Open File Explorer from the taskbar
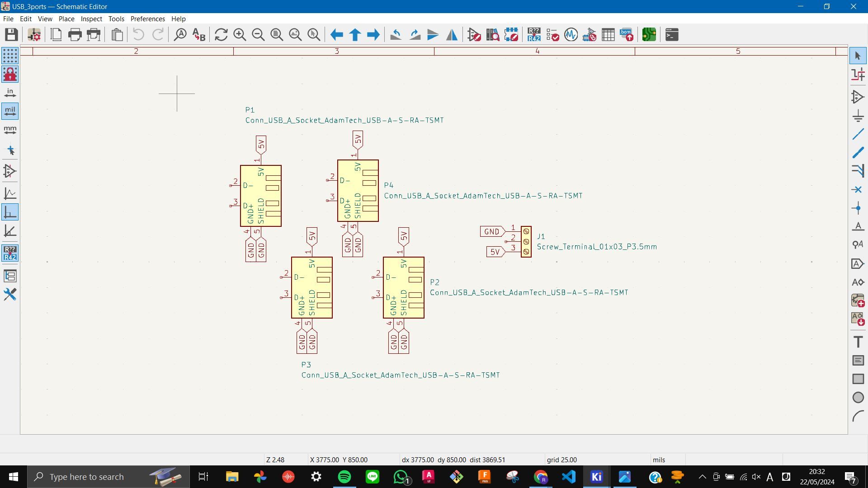 [x=232, y=477]
